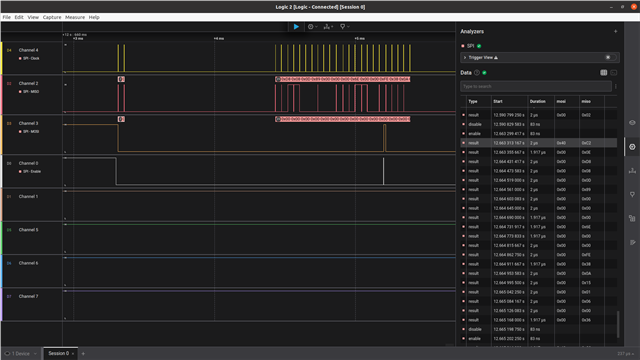640x360 pixels.
Task: Select the Channel 0 label
Action: pyautogui.click(x=28, y=163)
